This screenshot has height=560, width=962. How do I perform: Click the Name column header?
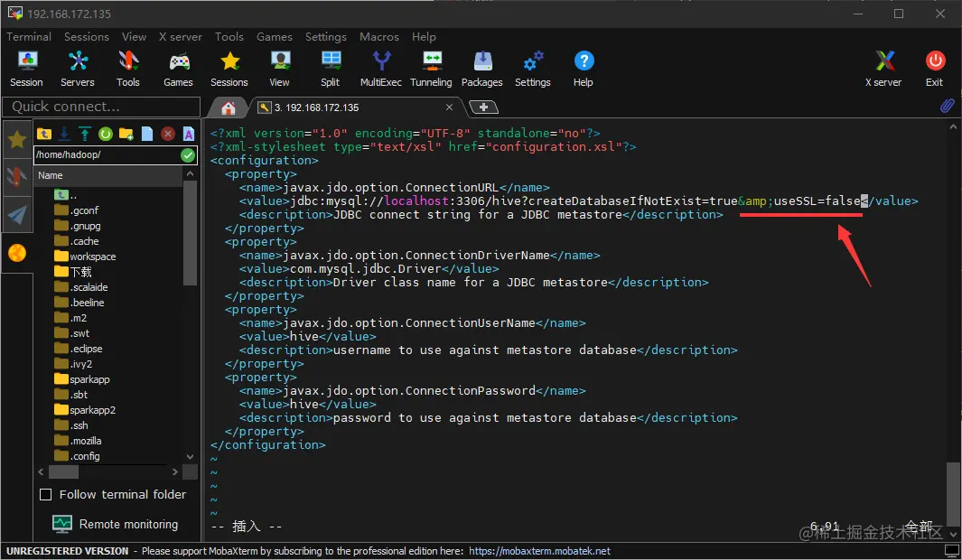click(108, 175)
